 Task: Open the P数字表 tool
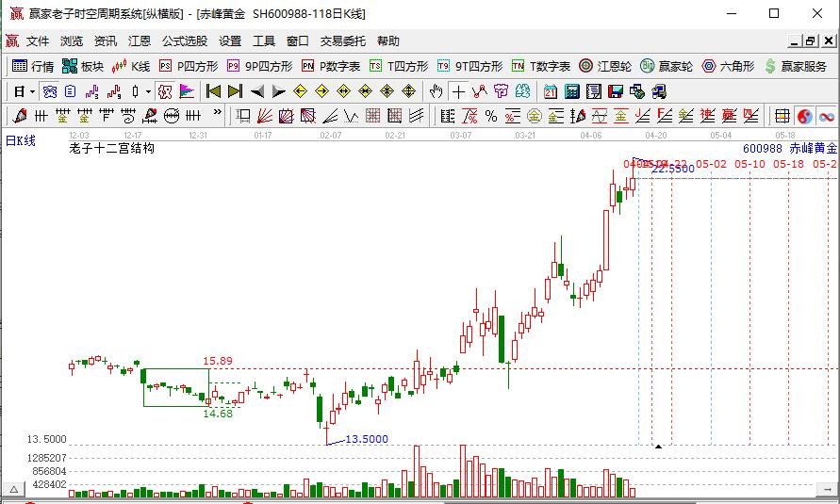click(x=331, y=66)
